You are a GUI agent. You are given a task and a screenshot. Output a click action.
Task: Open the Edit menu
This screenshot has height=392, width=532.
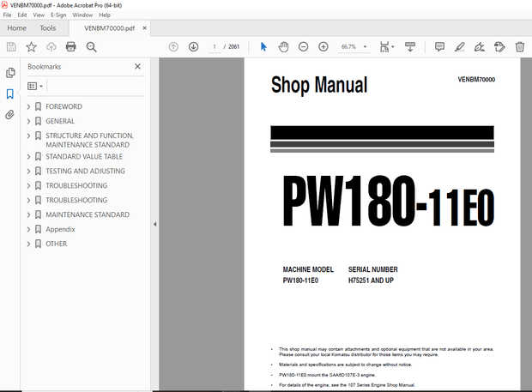point(22,15)
